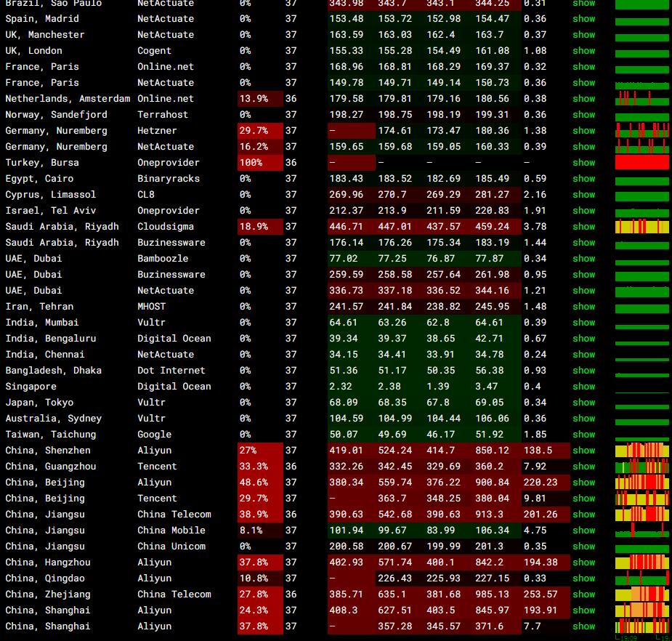Viewport: 672px width, 641px height.
Task: Open graph thumbnail for China, Hangzhou
Action: click(x=642, y=562)
